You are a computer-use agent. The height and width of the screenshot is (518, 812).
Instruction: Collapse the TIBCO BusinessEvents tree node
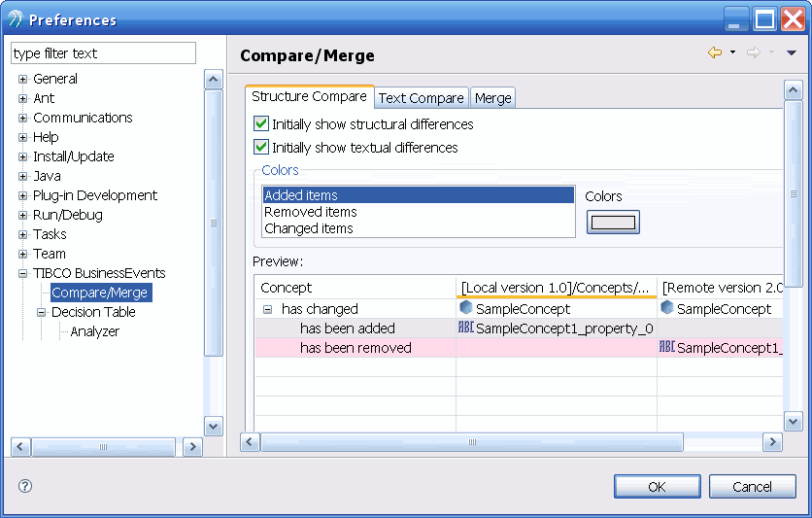(22, 273)
